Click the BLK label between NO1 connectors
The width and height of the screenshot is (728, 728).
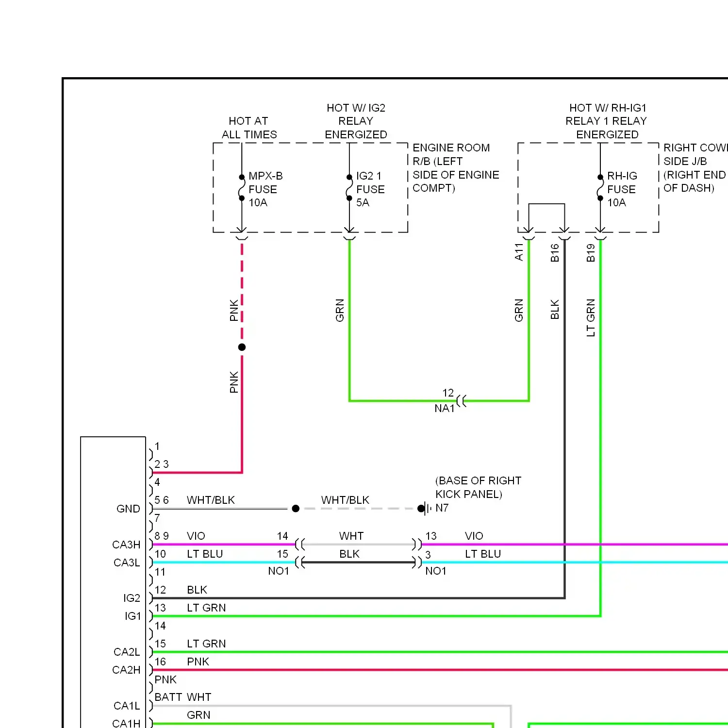(349, 554)
